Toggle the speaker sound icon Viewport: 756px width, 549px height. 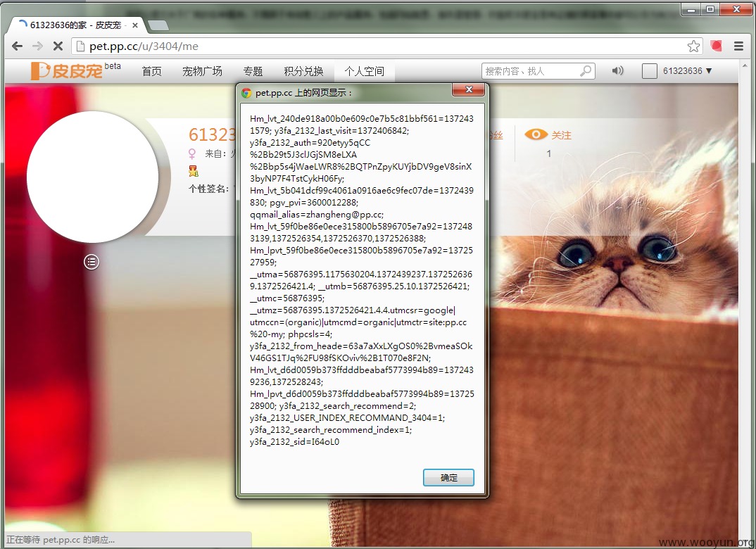pos(617,71)
